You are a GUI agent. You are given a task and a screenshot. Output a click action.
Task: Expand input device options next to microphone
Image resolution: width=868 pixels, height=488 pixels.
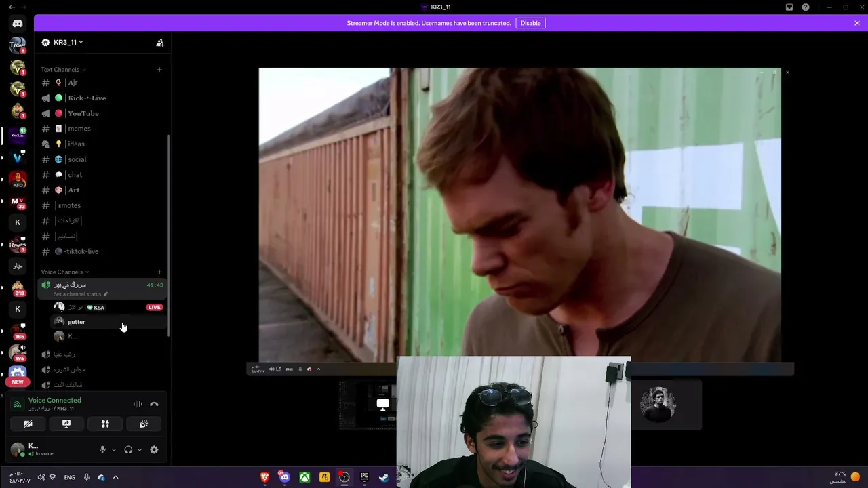pyautogui.click(x=113, y=449)
